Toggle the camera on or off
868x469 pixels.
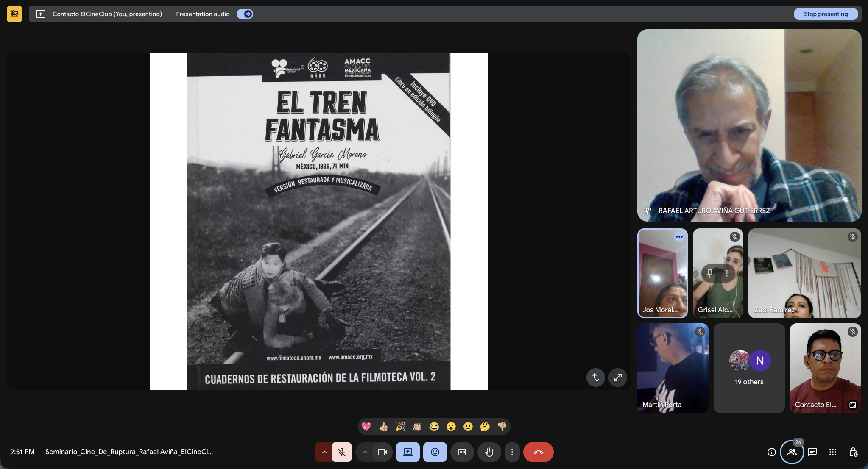point(382,452)
